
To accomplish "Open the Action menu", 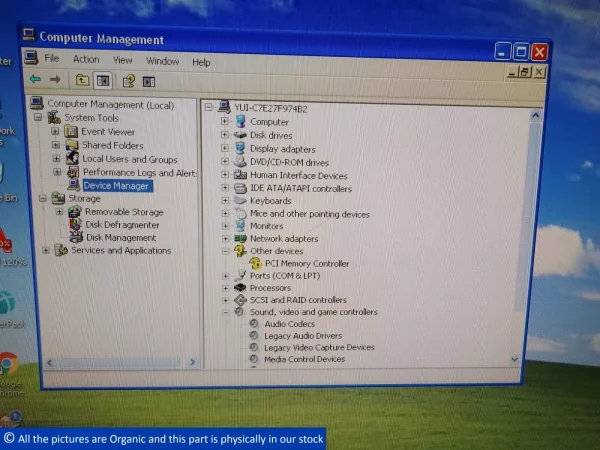I will 86,59.
